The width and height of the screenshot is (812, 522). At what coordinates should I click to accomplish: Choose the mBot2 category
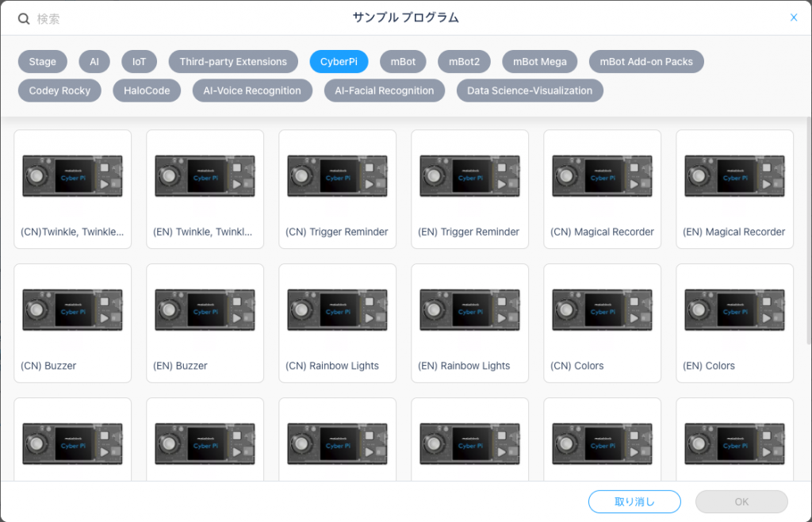464,62
